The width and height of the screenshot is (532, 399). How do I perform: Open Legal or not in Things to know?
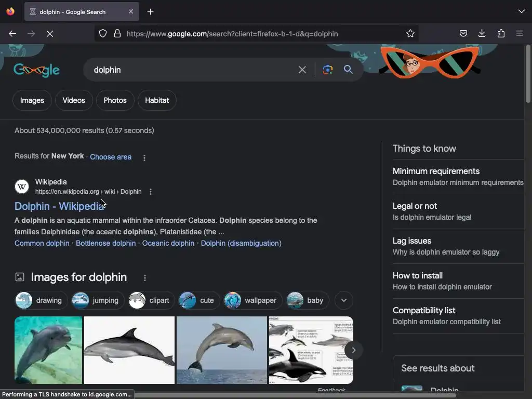point(458,211)
